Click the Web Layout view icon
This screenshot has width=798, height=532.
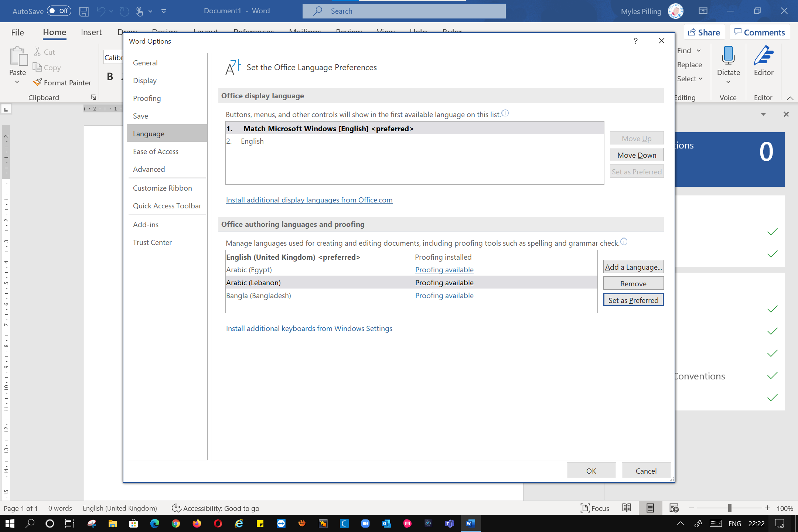674,508
